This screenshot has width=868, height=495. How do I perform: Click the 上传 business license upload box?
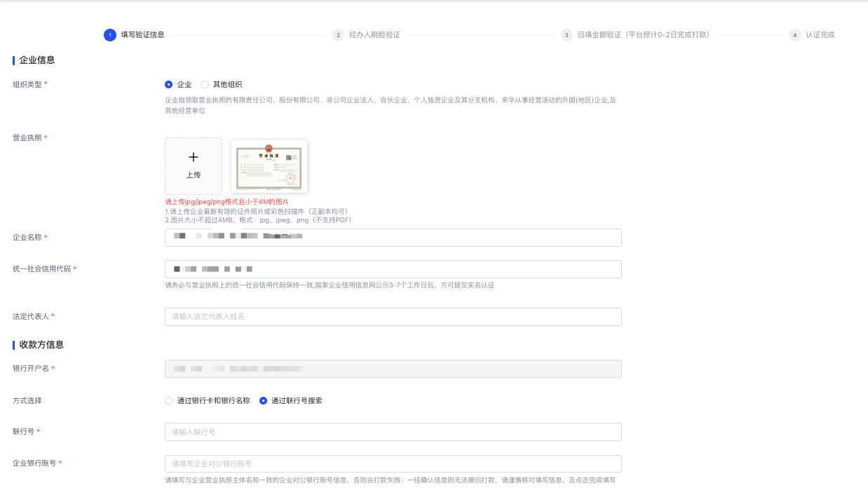(194, 166)
